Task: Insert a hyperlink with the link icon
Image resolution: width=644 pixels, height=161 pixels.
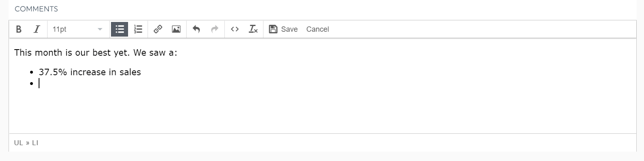Action: pyautogui.click(x=158, y=29)
